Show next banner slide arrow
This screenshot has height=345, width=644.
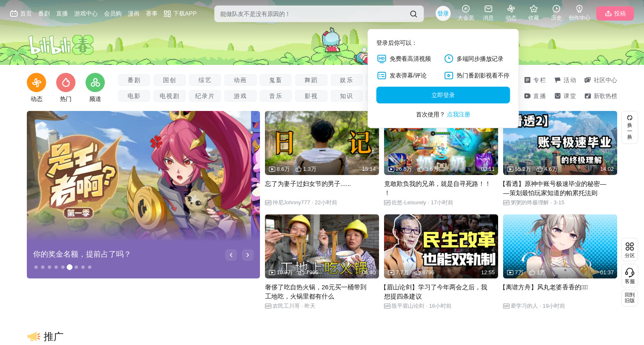click(x=248, y=255)
